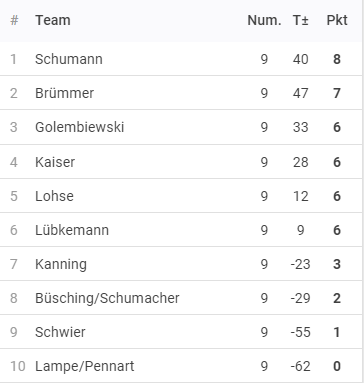Select team Brümmer in the table
The width and height of the screenshot is (364, 383).
pos(65,93)
